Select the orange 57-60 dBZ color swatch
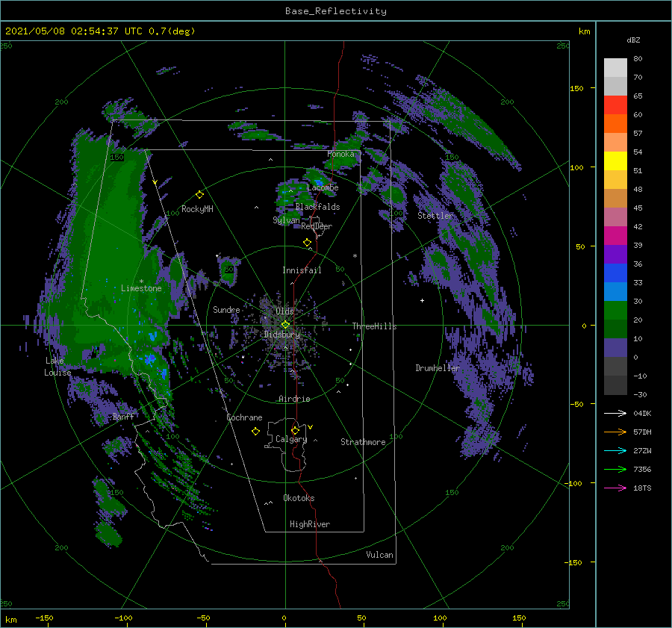Image resolution: width=672 pixels, height=628 pixels. click(615, 124)
